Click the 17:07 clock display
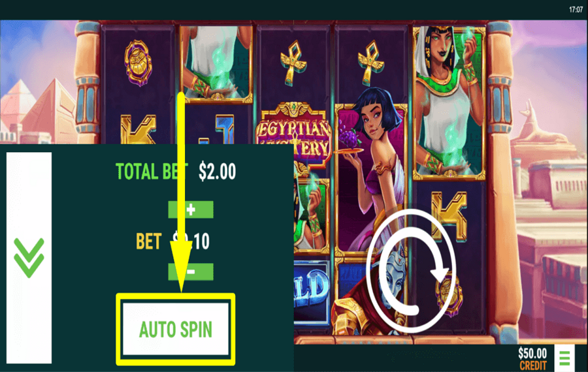This screenshot has height=372, width=588. [x=576, y=9]
